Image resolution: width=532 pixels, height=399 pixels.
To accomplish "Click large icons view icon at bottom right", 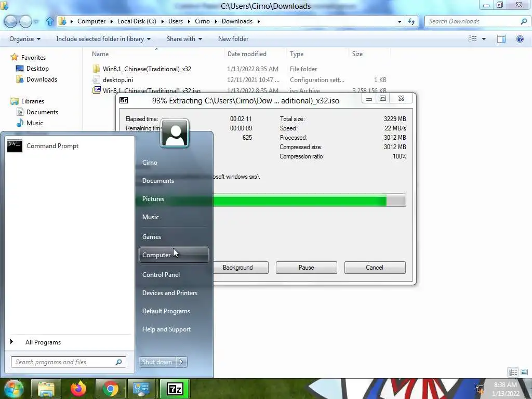I will pos(524,372).
